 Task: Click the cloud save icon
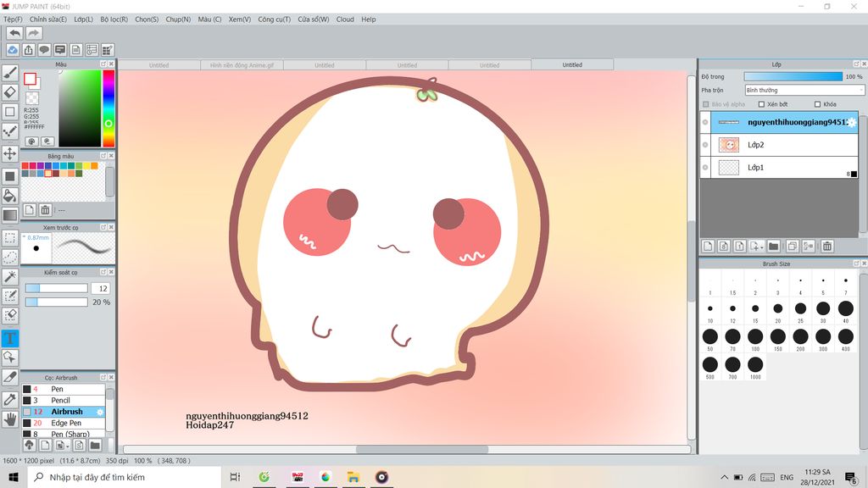pyautogui.click(x=12, y=50)
